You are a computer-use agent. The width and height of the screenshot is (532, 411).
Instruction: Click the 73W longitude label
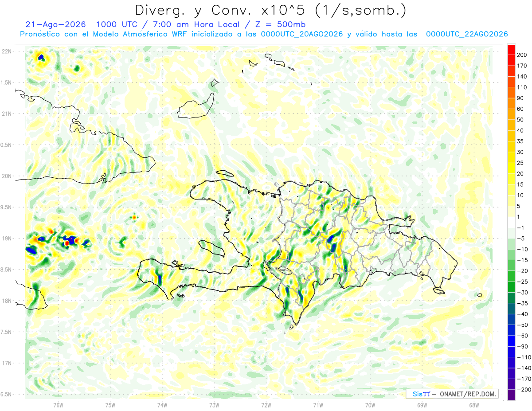coord(214,405)
